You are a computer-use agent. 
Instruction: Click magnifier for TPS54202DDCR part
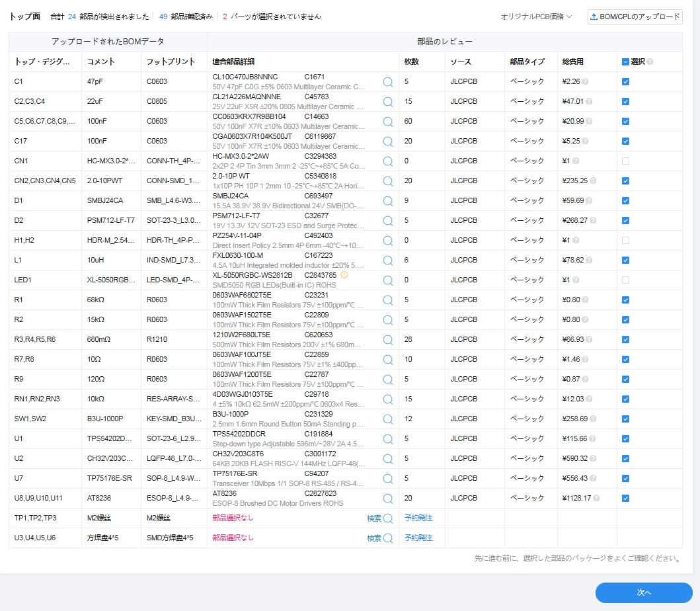coord(388,439)
